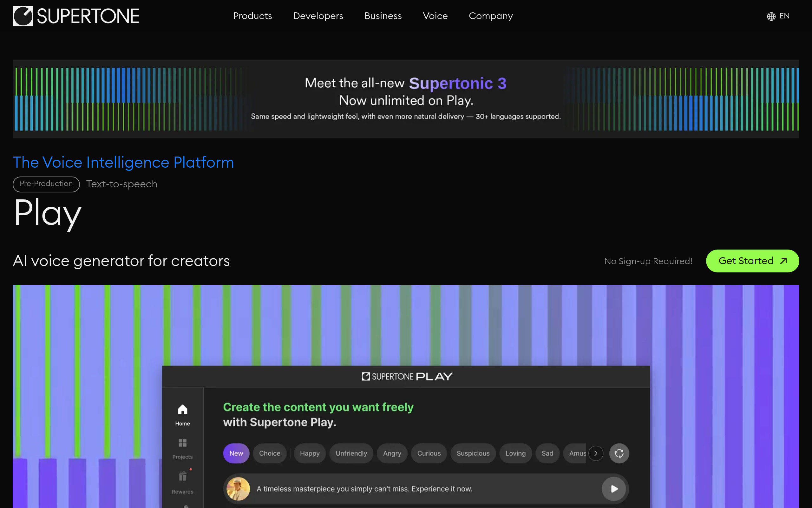
Task: Select the Happy emotion chip
Action: point(310,453)
